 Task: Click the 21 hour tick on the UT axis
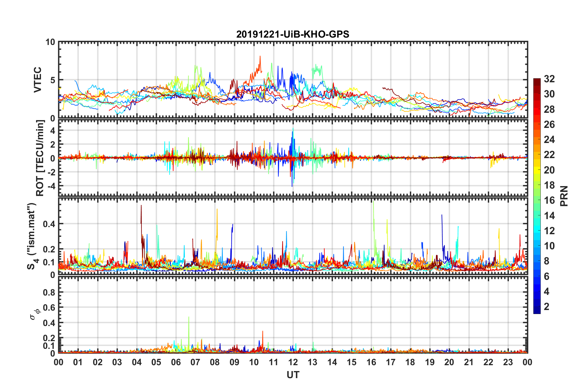click(x=469, y=362)
